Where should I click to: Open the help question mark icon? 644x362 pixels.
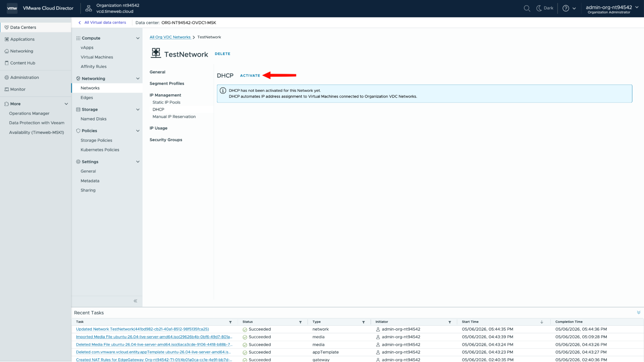[x=566, y=8]
